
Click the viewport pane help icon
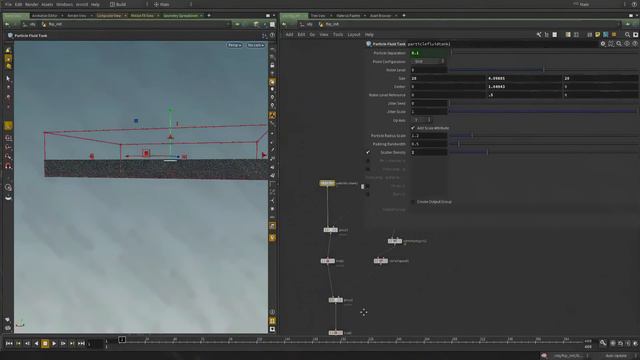point(272,36)
